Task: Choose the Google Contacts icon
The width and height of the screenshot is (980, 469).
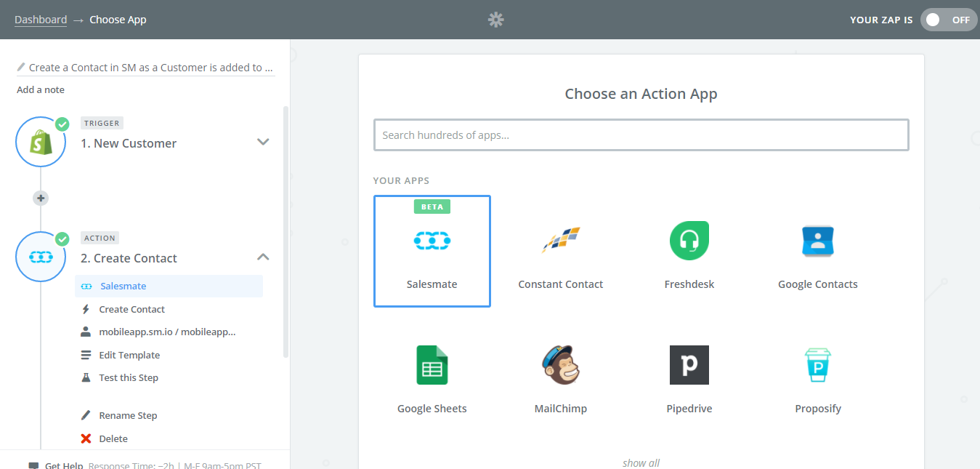Action: [818, 241]
